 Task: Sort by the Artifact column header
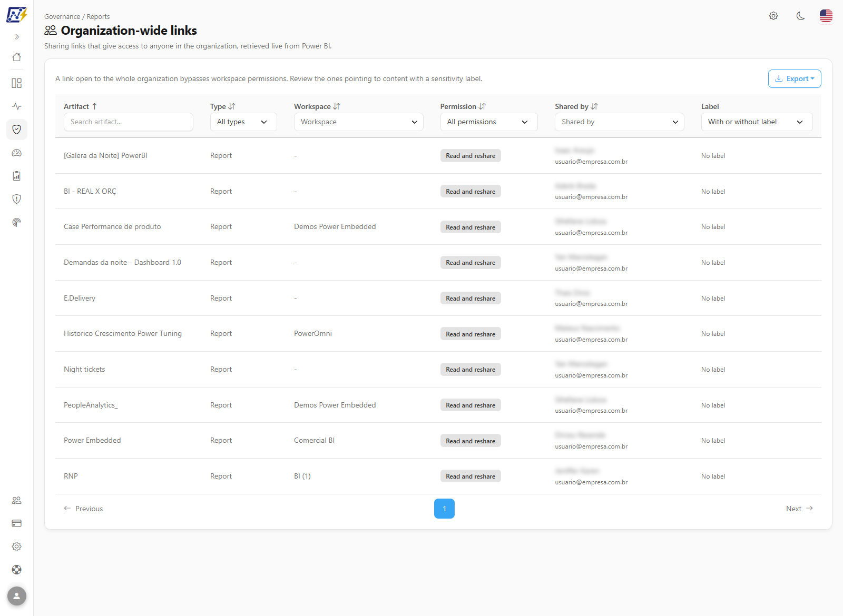click(81, 106)
